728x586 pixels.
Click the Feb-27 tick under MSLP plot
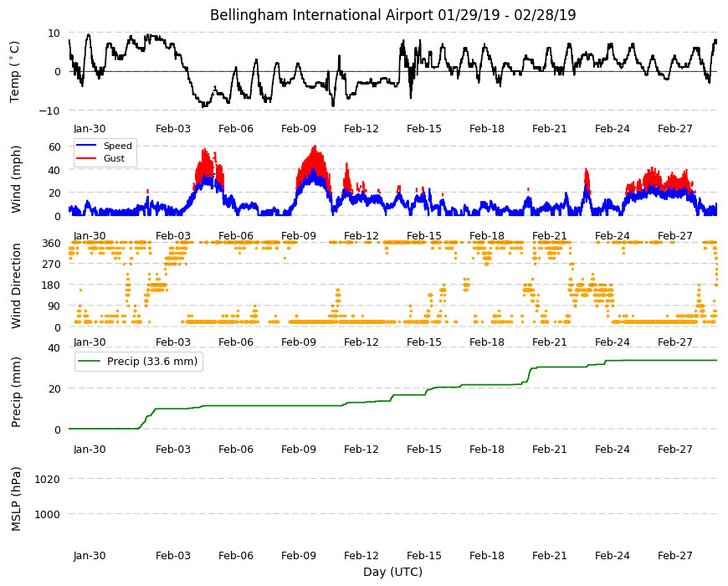[x=675, y=555]
